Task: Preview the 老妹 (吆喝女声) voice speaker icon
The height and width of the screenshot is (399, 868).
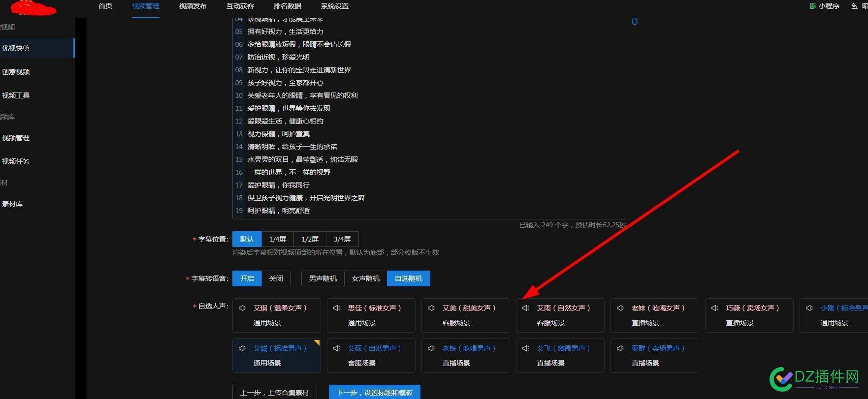Action: click(x=620, y=308)
